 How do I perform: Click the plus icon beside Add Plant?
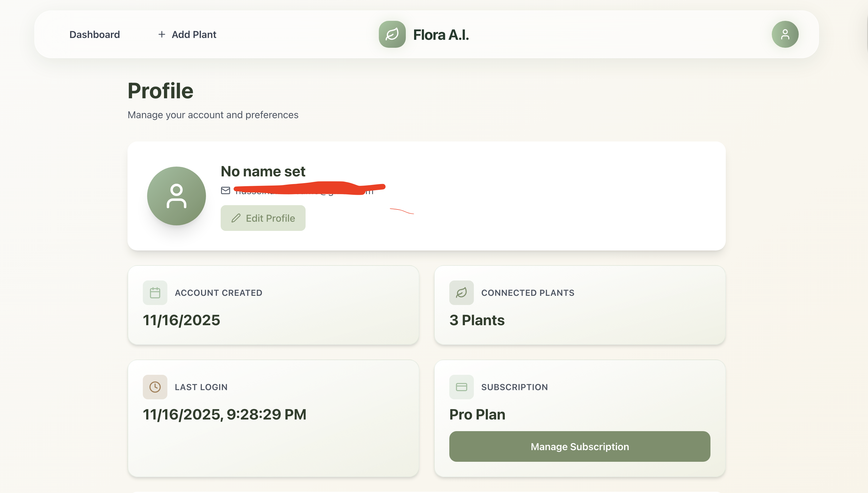click(x=162, y=34)
